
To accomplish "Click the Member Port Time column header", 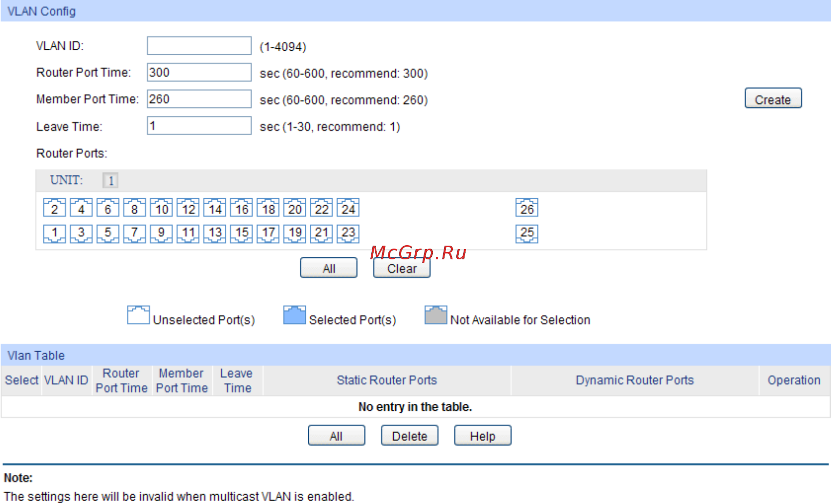I will click(182, 380).
